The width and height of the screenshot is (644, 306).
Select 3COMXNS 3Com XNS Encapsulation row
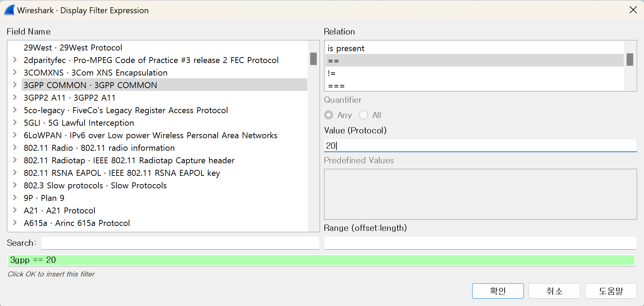click(x=164, y=72)
